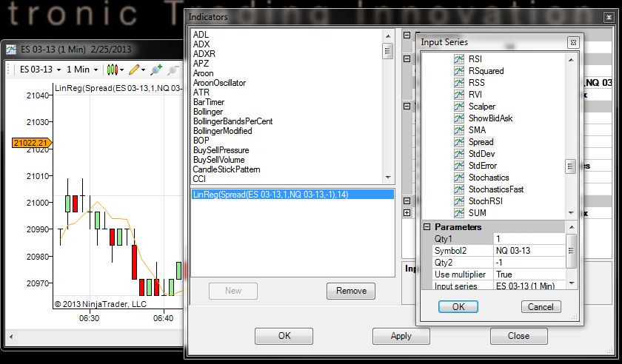
Task: Select APZ in the indicators list
Action: click(x=201, y=64)
